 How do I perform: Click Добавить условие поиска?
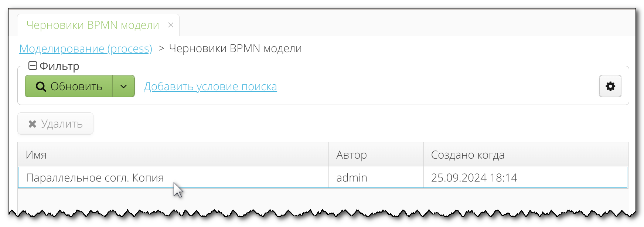210,86
